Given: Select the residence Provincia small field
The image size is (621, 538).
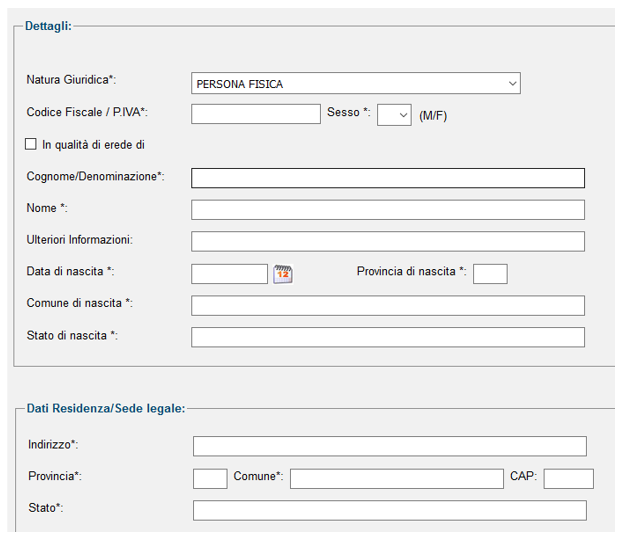Looking at the screenshot, I should tap(210, 479).
